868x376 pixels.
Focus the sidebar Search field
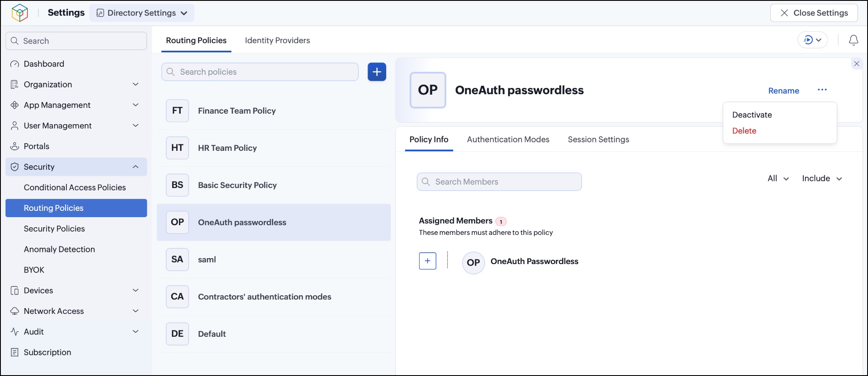coord(76,41)
